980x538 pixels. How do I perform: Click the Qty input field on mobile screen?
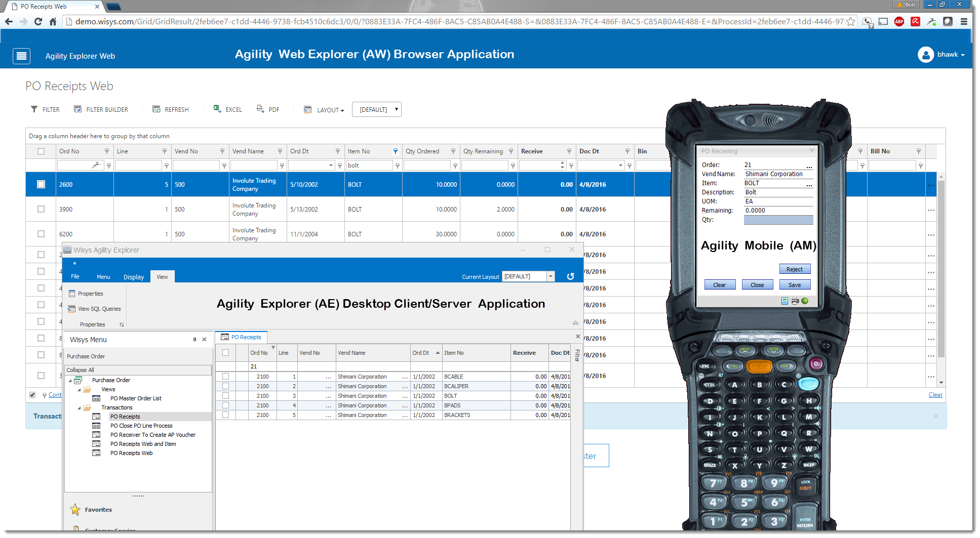pyautogui.click(x=778, y=220)
